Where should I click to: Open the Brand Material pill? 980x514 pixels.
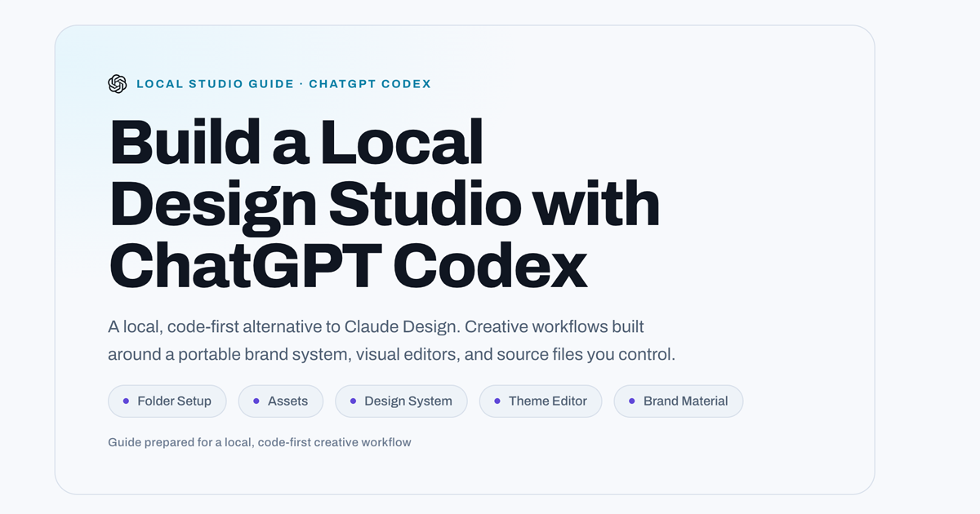click(679, 401)
